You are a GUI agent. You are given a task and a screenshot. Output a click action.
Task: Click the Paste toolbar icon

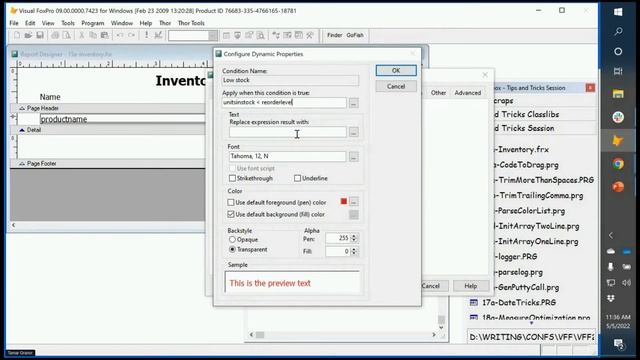point(104,36)
